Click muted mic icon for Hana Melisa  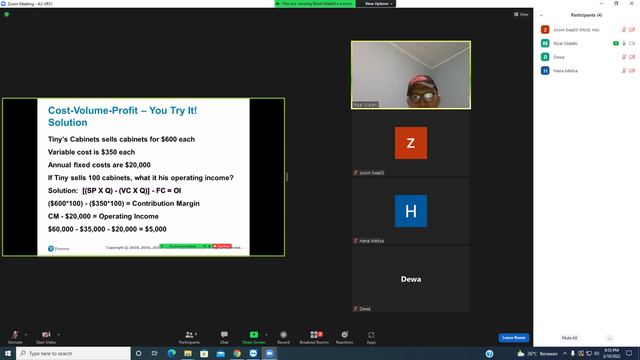pos(624,71)
